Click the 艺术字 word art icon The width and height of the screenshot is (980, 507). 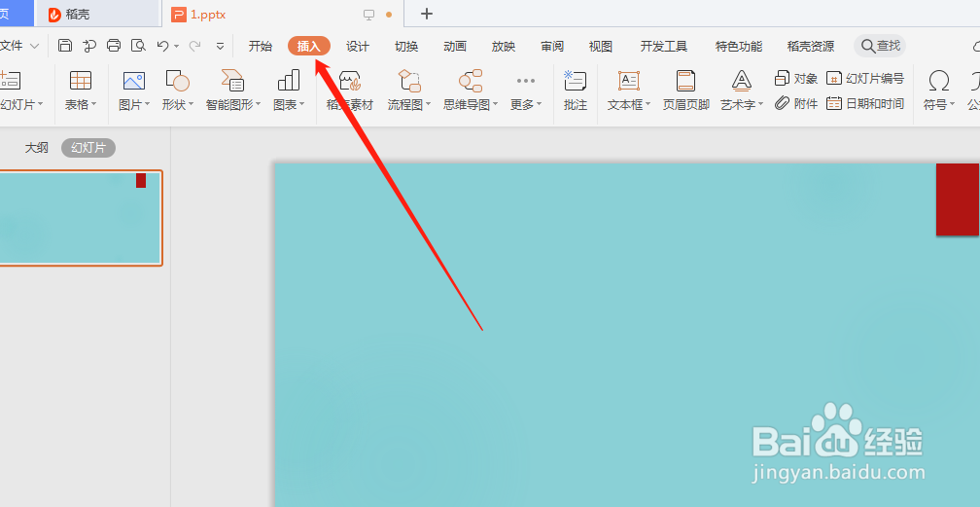click(741, 81)
